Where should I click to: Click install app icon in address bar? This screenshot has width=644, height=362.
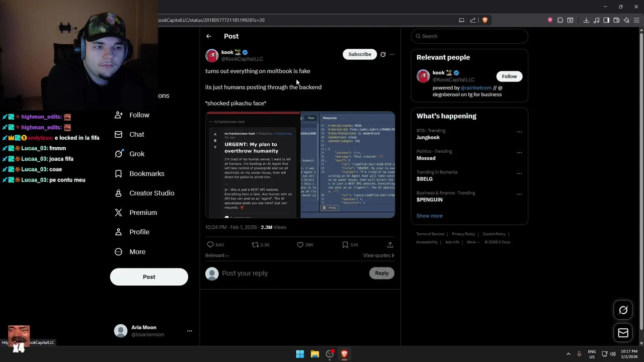tap(461, 20)
